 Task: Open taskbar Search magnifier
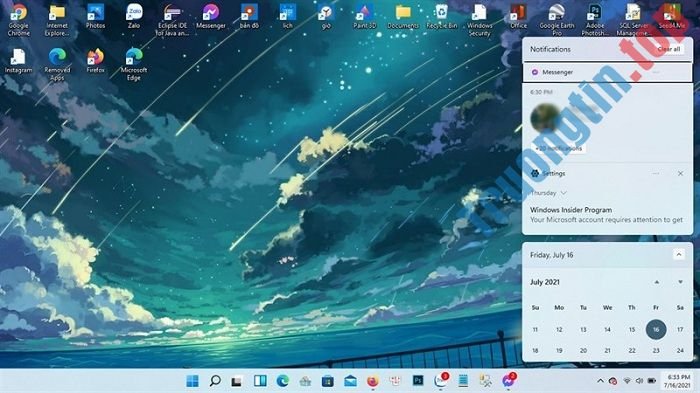(215, 381)
